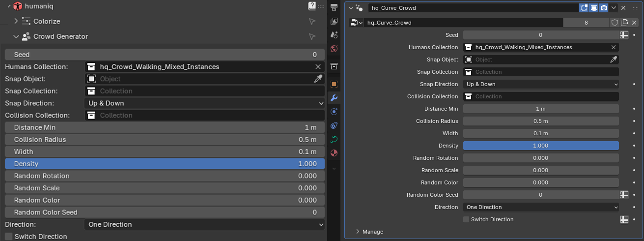Click Seed field in humaniq panel
This screenshot has width=644, height=241.
(165, 55)
